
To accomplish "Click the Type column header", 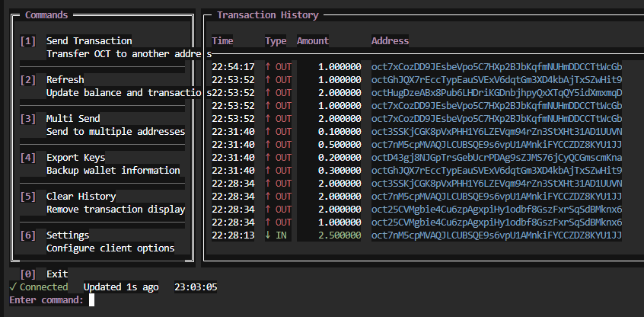I will click(276, 40).
